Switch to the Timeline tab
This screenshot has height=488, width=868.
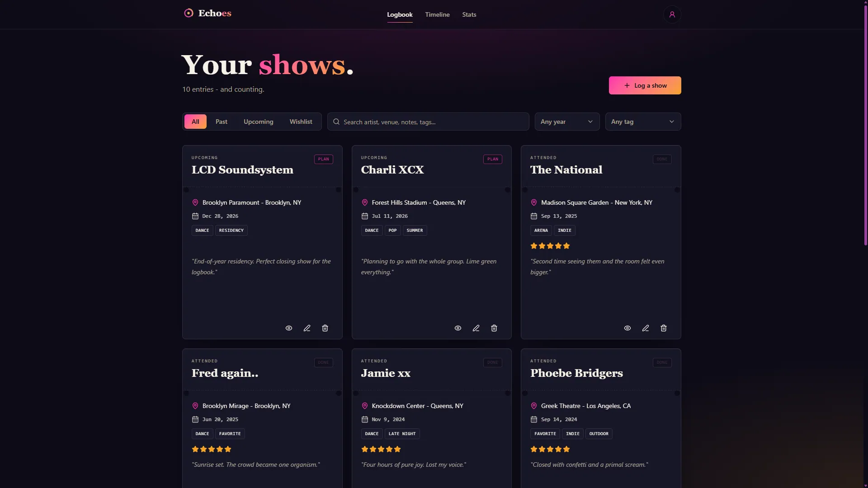click(437, 14)
